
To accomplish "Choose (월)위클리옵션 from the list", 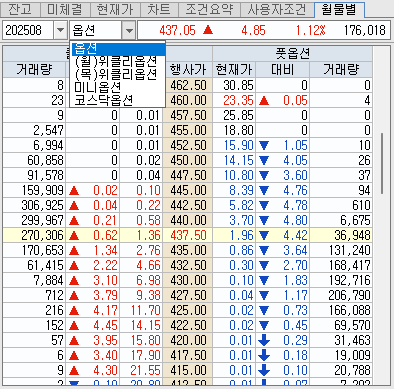I will point(118,61).
